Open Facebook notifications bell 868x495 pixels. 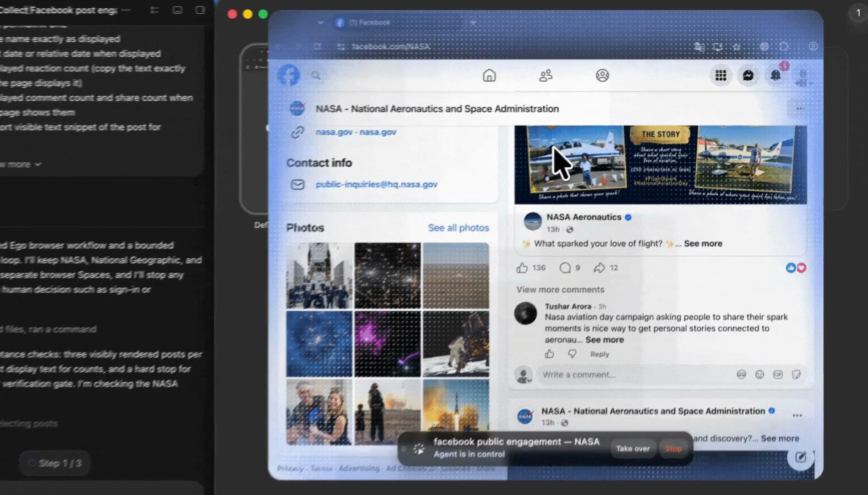pos(775,75)
